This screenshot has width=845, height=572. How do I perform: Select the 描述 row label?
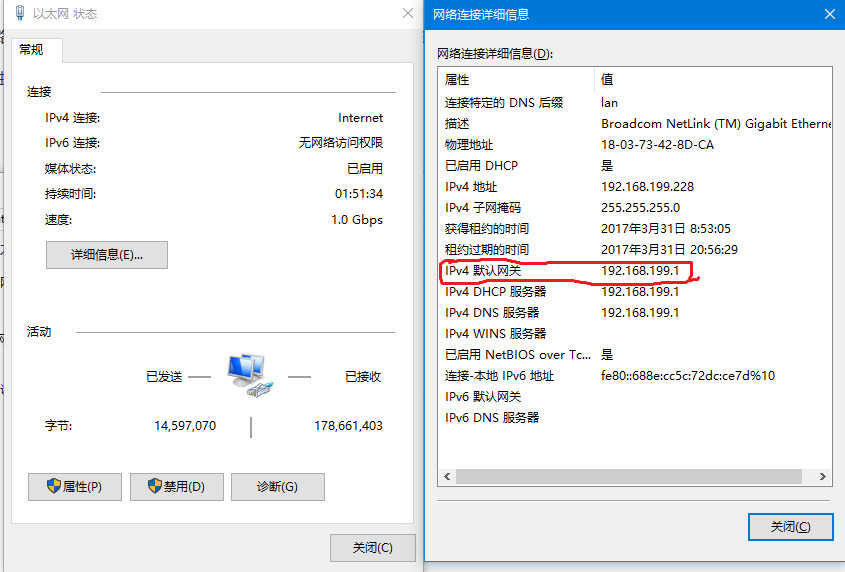(x=457, y=124)
